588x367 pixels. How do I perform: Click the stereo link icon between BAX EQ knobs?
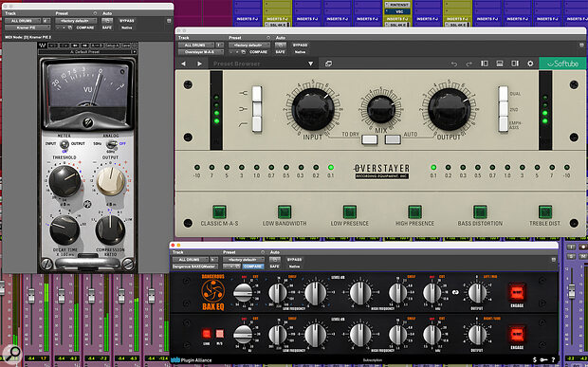coord(455,292)
